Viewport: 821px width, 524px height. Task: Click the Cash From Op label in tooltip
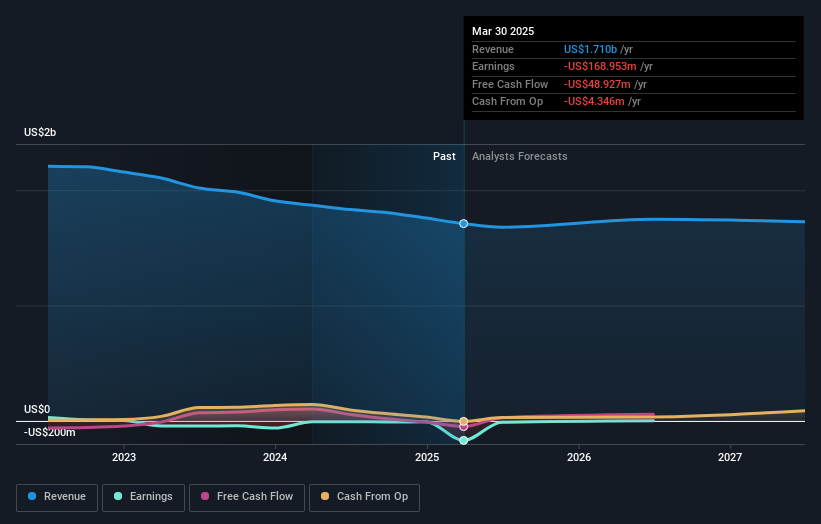coord(507,102)
